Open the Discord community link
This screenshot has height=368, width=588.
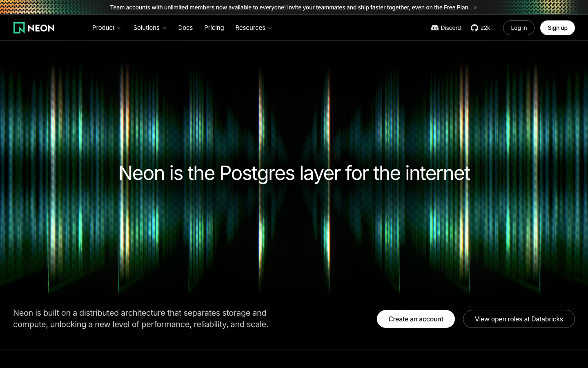point(446,28)
